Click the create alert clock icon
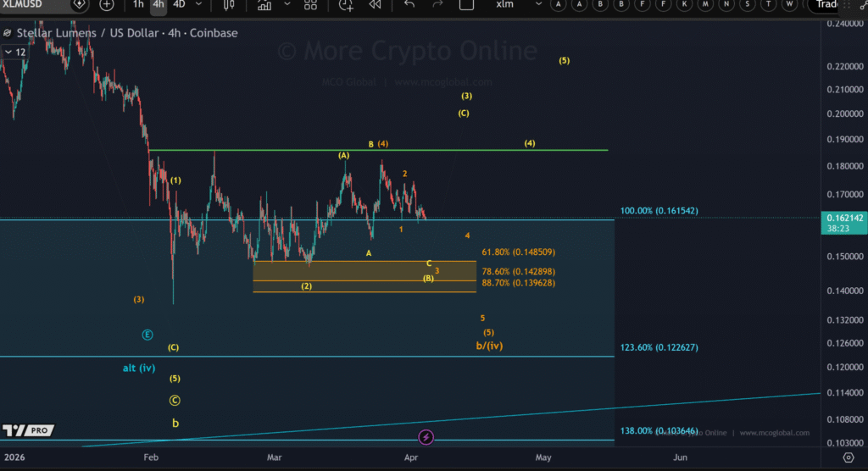The width and height of the screenshot is (868, 471). pos(346,4)
